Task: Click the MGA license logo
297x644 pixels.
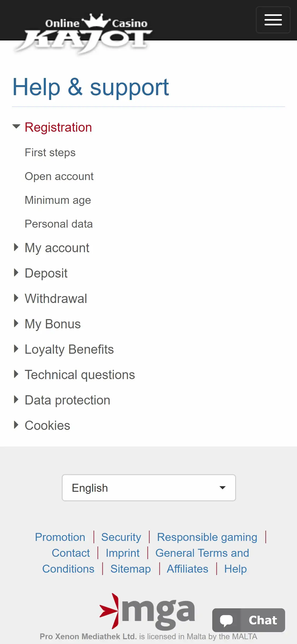Action: coord(147,611)
